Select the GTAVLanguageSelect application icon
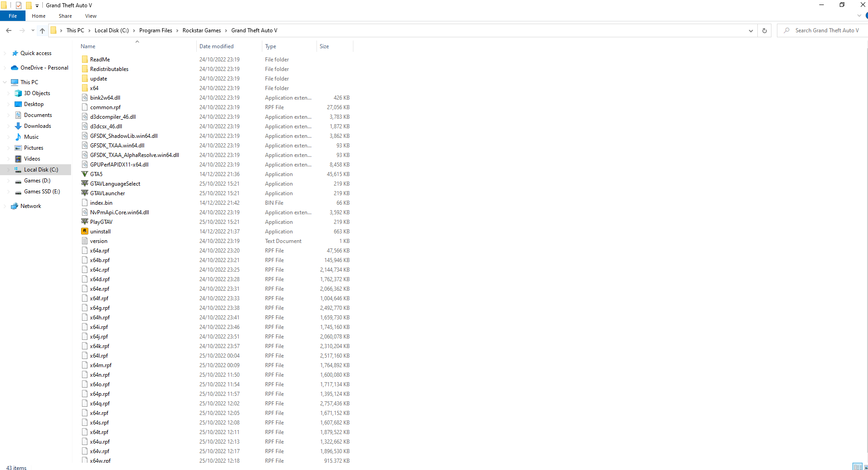Viewport: 868px width, 470px height. click(x=85, y=184)
